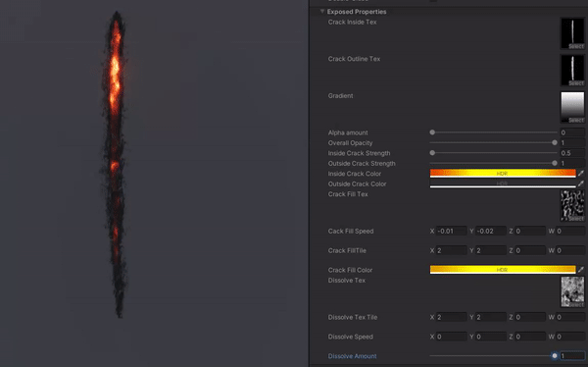Click the Dissolve Tex Tile Y field
The width and height of the screenshot is (588, 367).
click(491, 317)
